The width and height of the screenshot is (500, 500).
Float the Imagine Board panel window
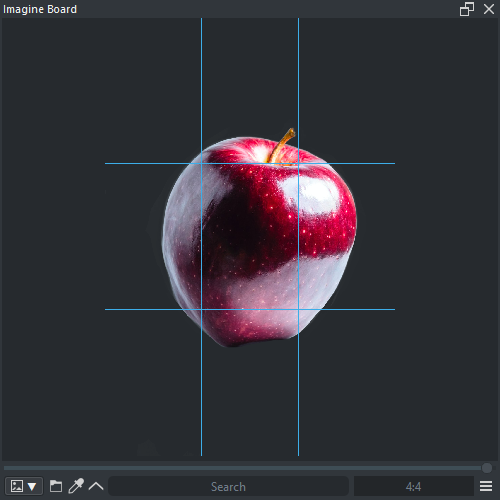pos(467,9)
